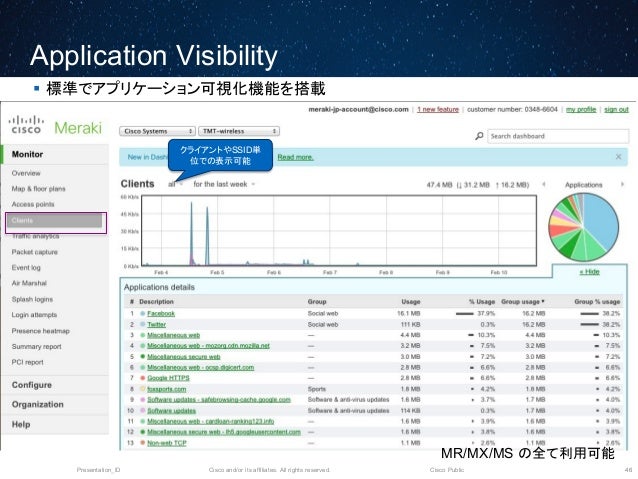Open 'Miscellaneous secure web - lh5.googleusercontent.com' link
The width and height of the screenshot is (638, 479).
224,432
